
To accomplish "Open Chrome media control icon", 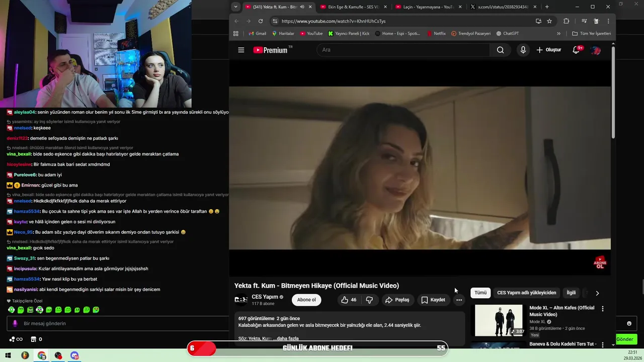I will [584, 21].
